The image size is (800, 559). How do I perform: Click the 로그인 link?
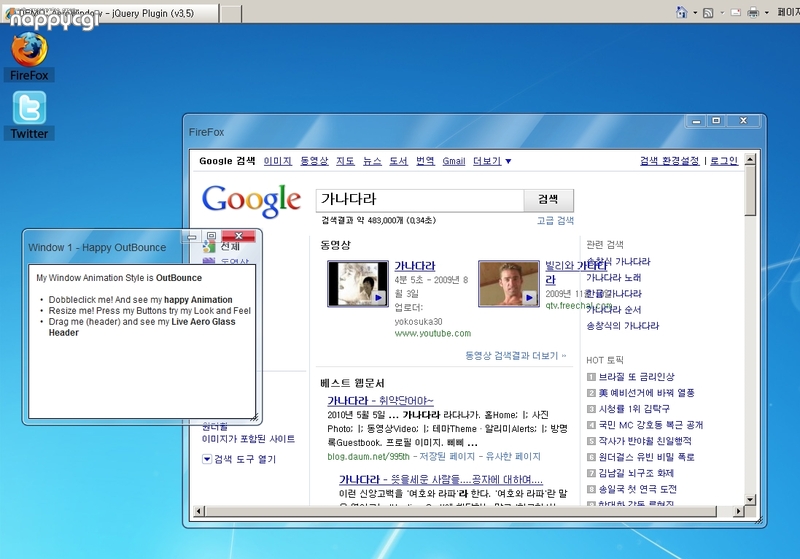click(724, 161)
